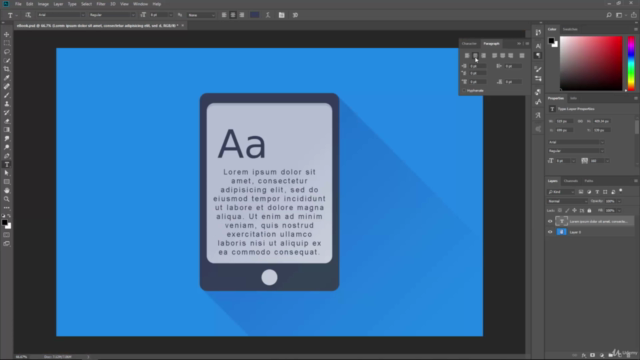Select the Brush tool
The image size is (640, 360).
(x=7, y=95)
